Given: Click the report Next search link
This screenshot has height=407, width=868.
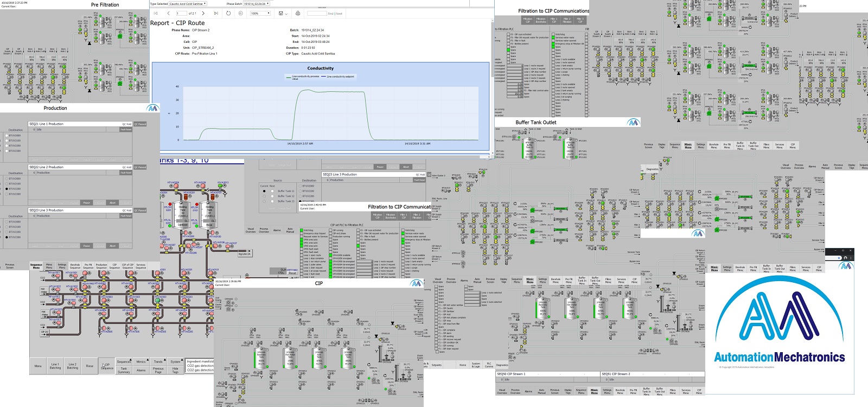Looking at the screenshot, I should point(339,14).
